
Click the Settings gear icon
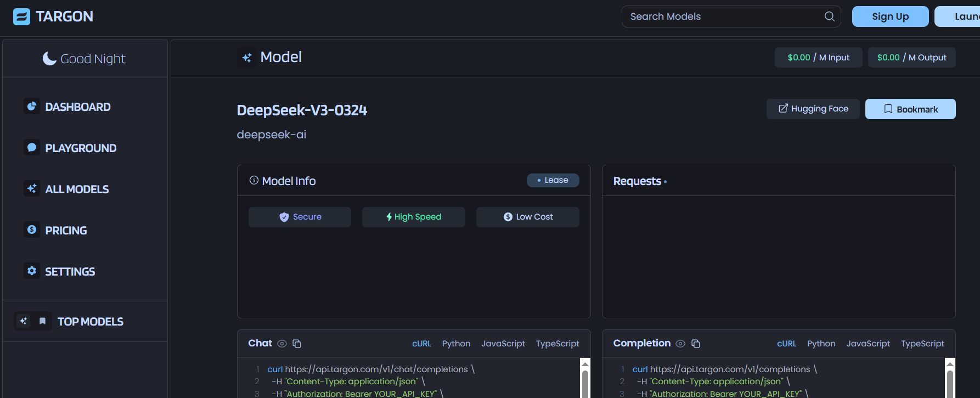click(32, 271)
